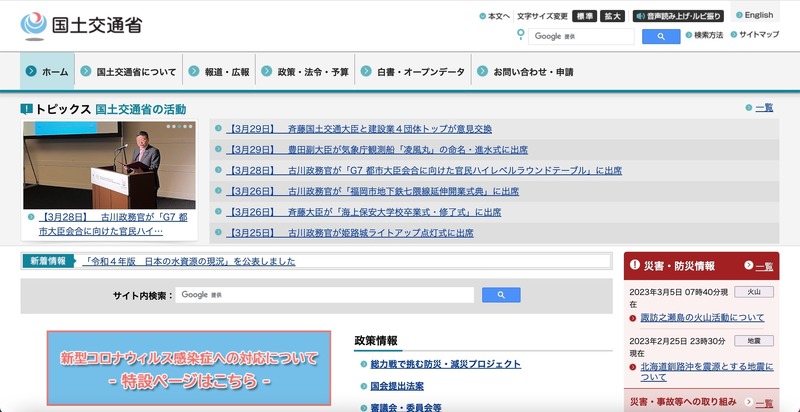Set font size to 拡大
The width and height of the screenshot is (800, 412).
pos(613,16)
